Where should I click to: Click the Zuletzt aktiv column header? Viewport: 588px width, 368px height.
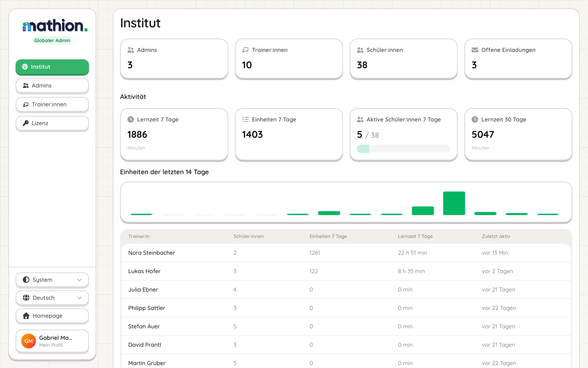[496, 236]
